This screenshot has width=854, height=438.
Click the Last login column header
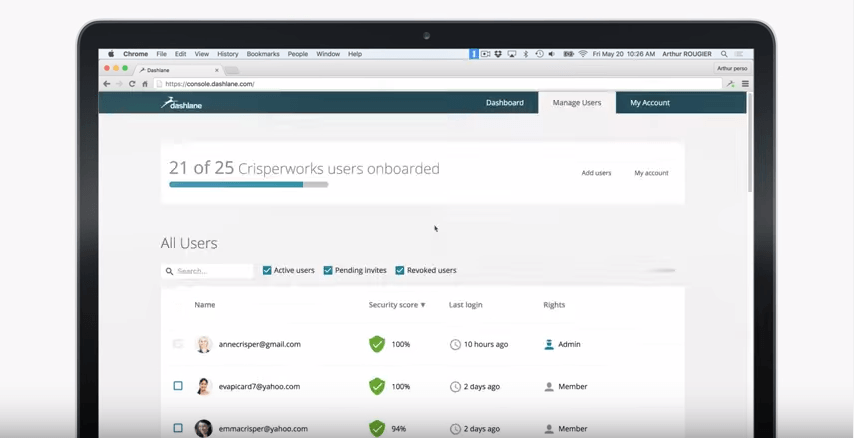(466, 305)
